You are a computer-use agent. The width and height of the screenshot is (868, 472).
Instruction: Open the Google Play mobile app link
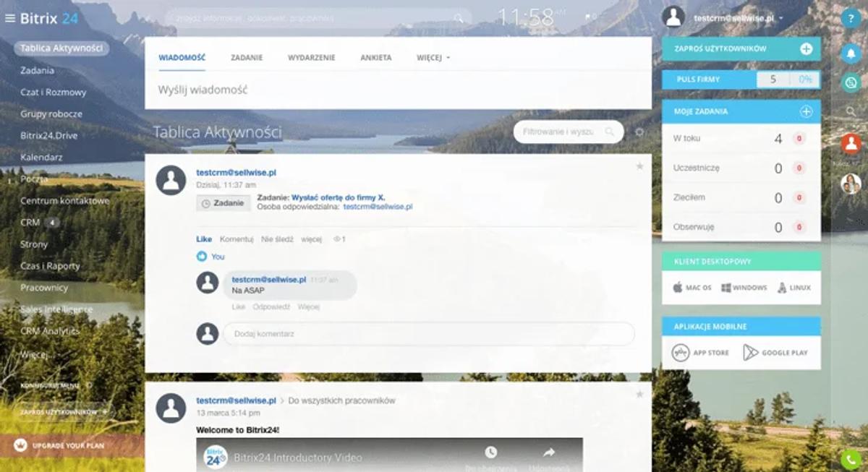tap(775, 353)
